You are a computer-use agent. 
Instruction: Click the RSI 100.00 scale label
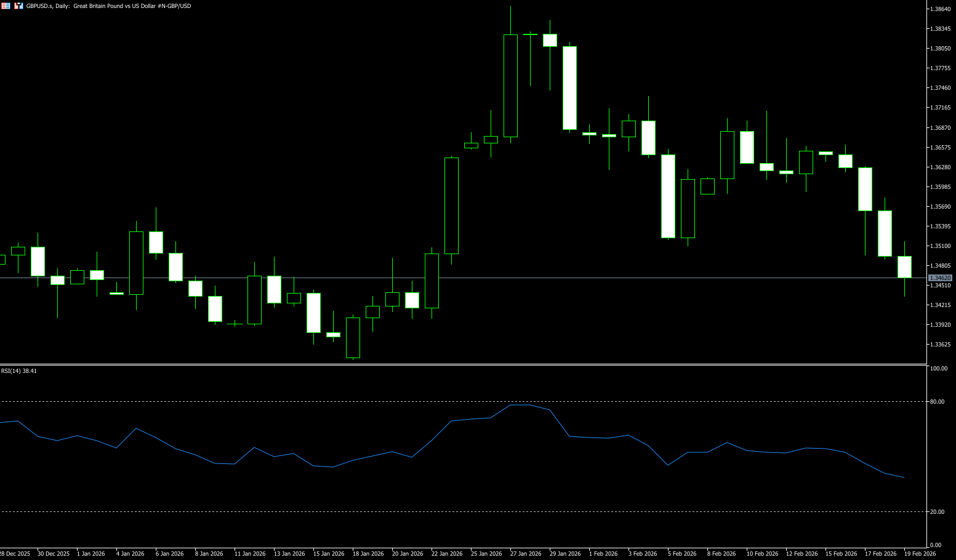pos(938,369)
